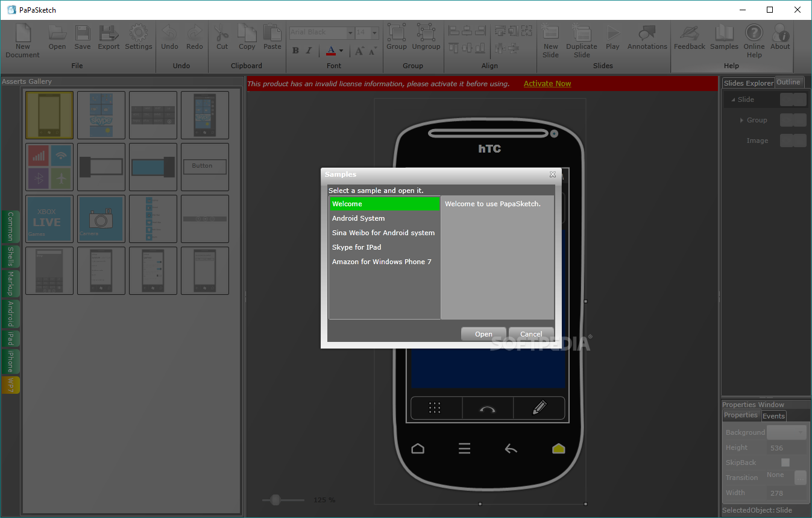Tap the pencil icon on the phone mockup
The height and width of the screenshot is (518, 812).
540,408
